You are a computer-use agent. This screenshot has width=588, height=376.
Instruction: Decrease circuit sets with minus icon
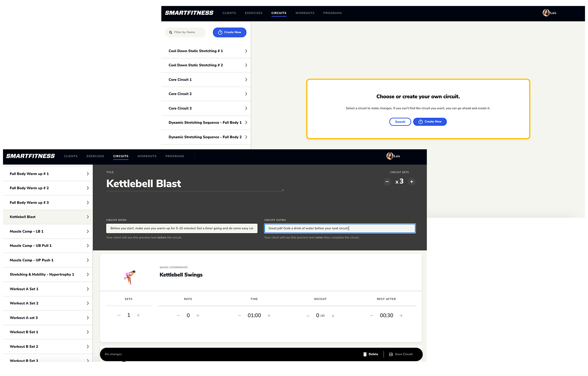click(x=387, y=182)
